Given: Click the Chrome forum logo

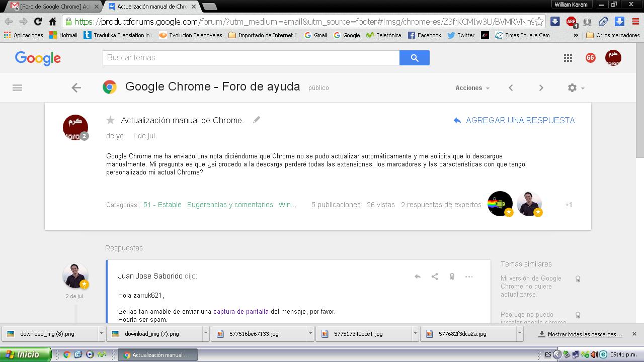Looking at the screenshot, I should pyautogui.click(x=110, y=87).
